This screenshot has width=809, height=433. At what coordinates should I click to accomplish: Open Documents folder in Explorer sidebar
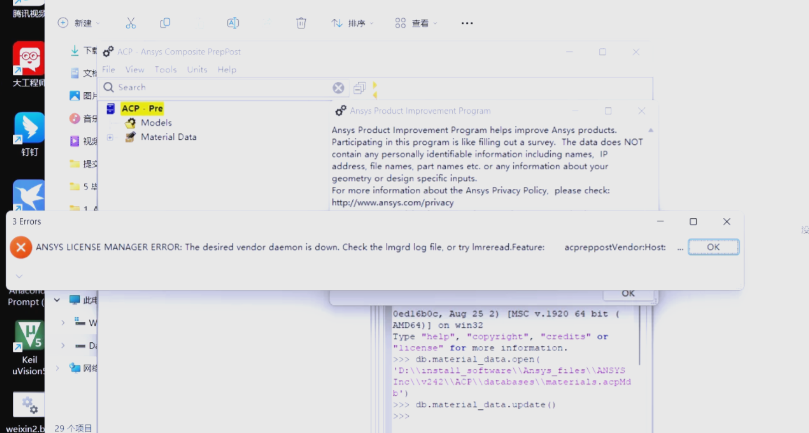pos(83,73)
